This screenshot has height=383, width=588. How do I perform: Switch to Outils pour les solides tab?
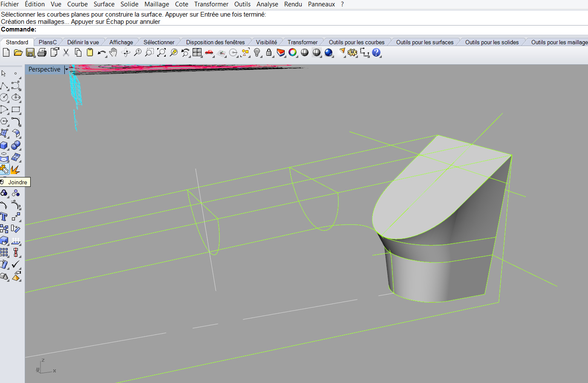492,42
